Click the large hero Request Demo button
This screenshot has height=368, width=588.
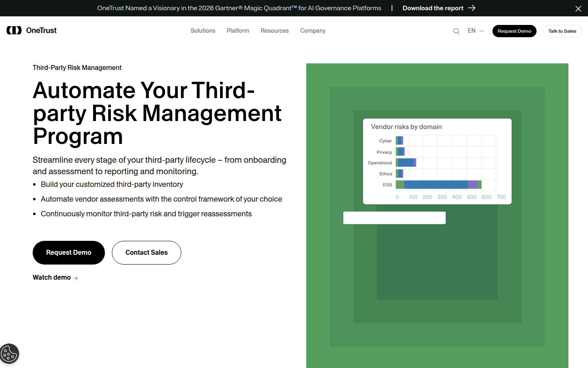pyautogui.click(x=69, y=253)
